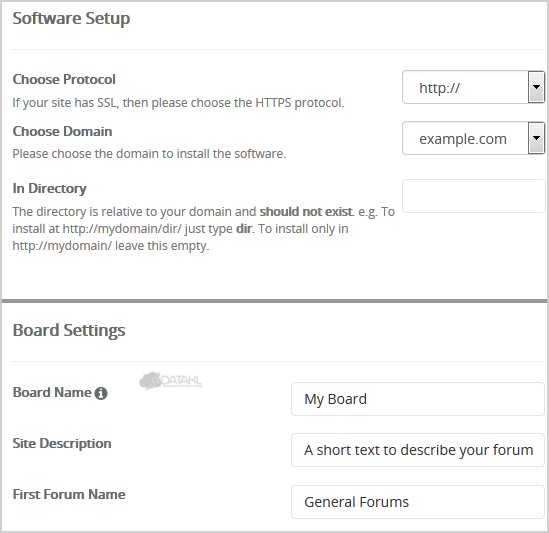Click into the My Board name field

[x=418, y=399]
